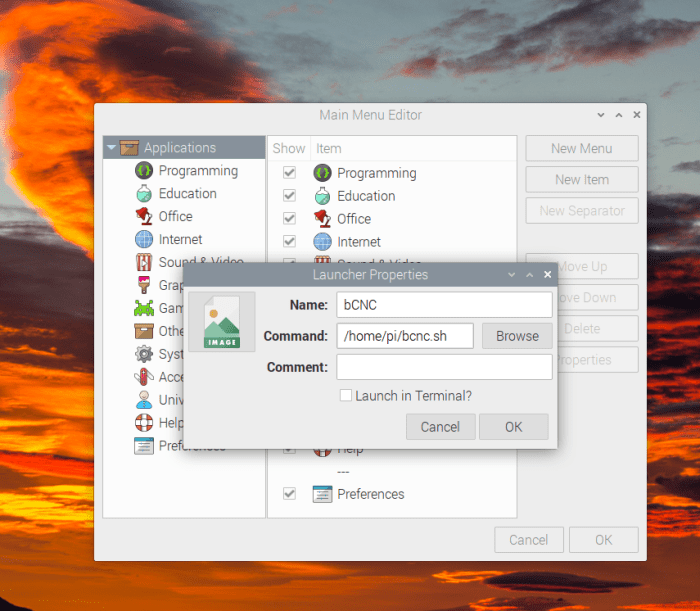Image resolution: width=700 pixels, height=611 pixels.
Task: Click the Name text field
Action: tap(443, 305)
